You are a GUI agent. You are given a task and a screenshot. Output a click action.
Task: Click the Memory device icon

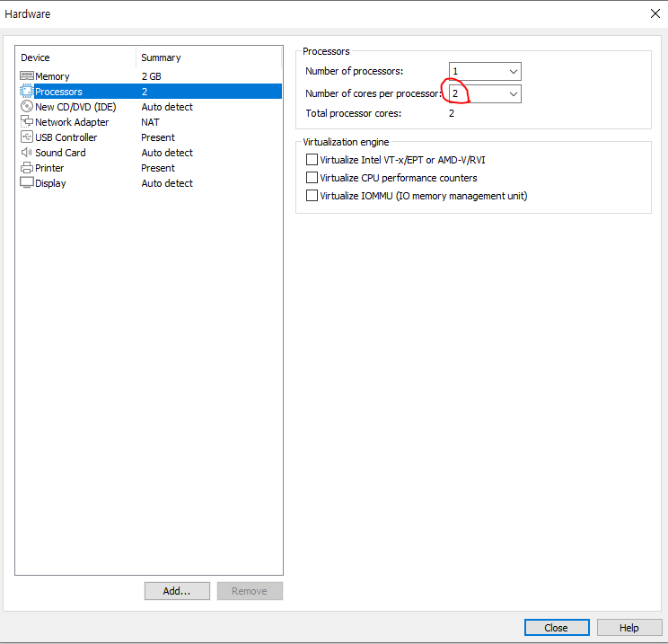click(27, 75)
